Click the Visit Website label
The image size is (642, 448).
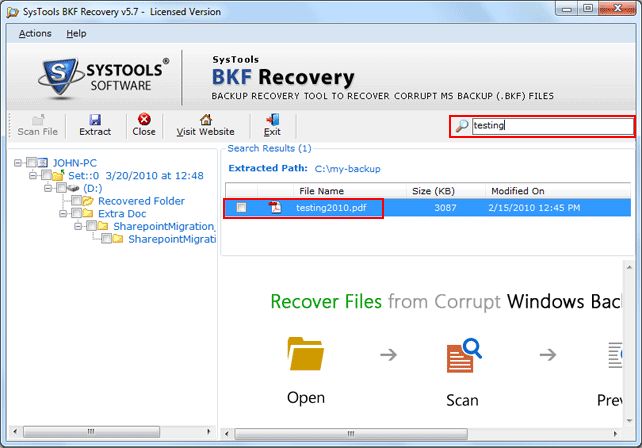(x=206, y=132)
